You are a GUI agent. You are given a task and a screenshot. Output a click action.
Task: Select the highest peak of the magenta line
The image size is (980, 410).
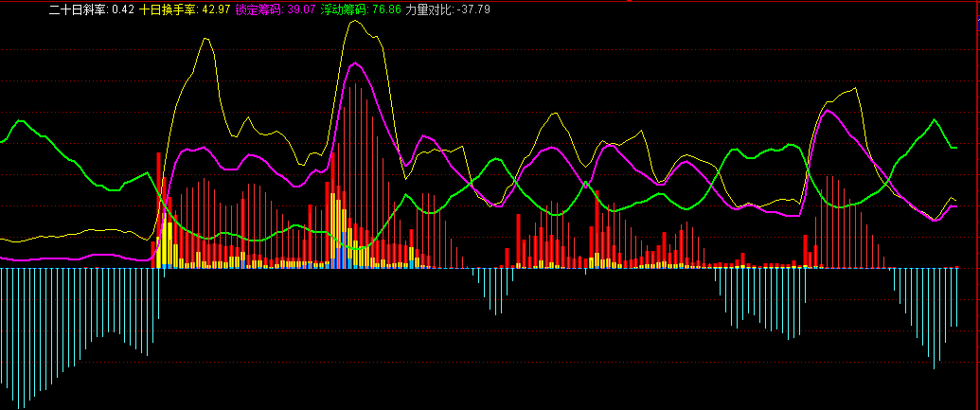click(355, 63)
